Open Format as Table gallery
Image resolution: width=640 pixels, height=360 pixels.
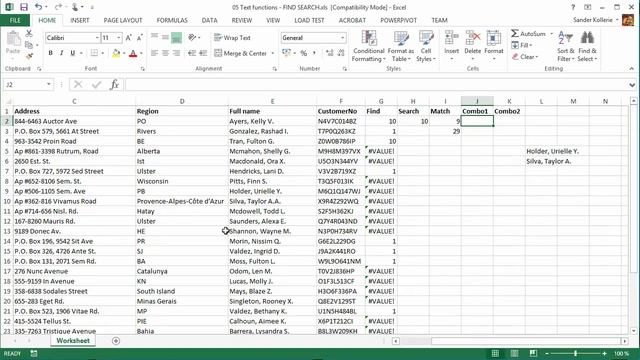point(400,47)
